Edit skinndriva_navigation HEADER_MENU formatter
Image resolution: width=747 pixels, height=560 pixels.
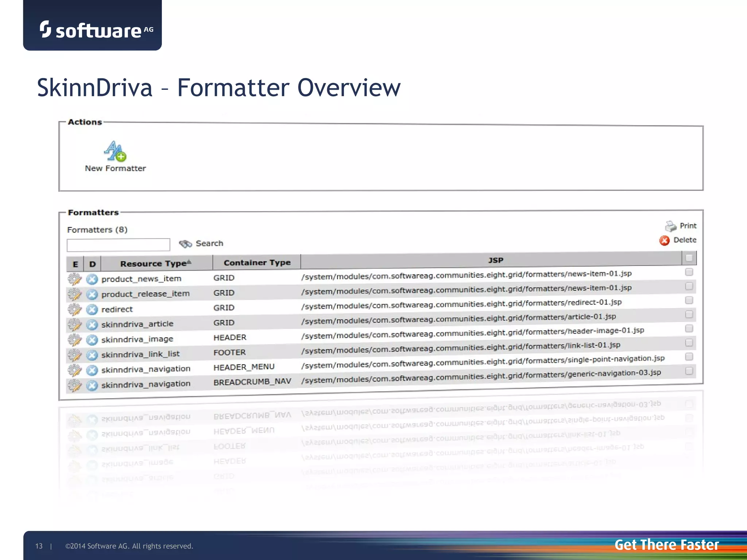pyautogui.click(x=75, y=370)
